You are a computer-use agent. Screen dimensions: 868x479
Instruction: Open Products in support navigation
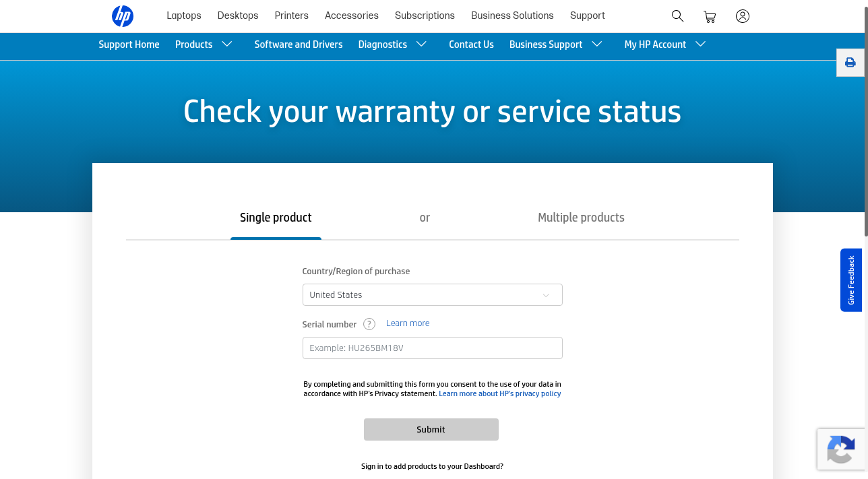pos(194,44)
